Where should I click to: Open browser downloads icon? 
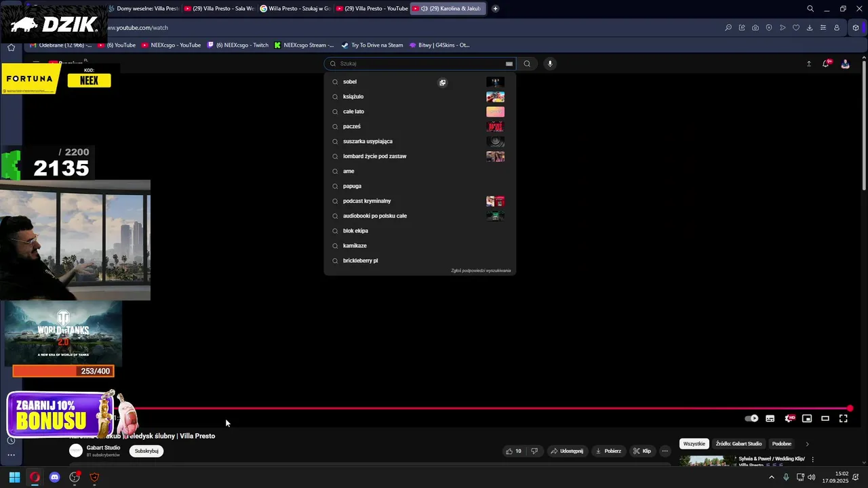[x=810, y=28]
